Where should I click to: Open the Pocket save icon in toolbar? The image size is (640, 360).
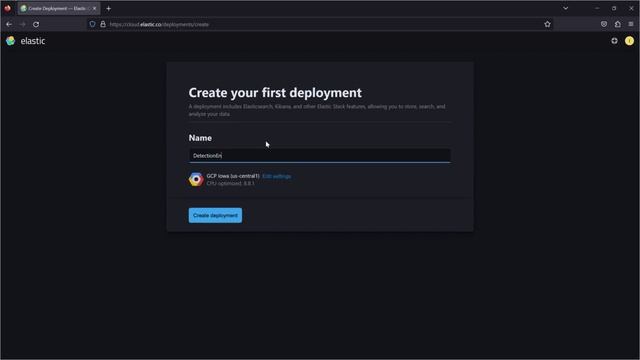click(604, 24)
